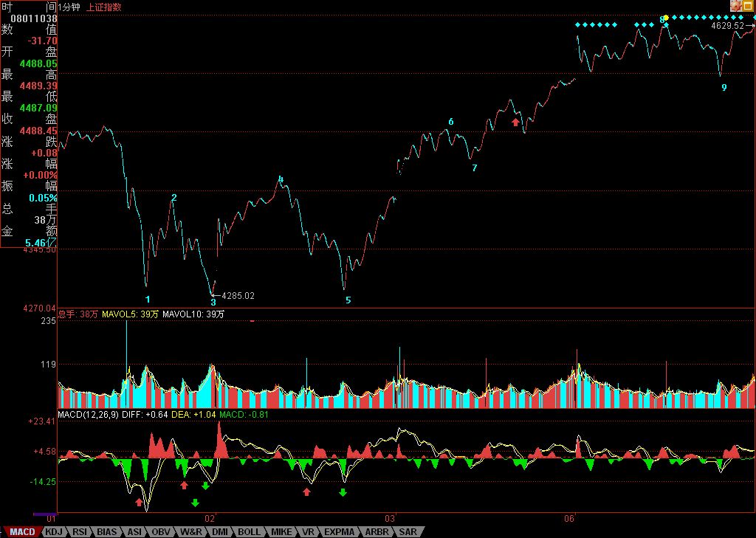Click the 4285.02 low price label

coord(238,296)
